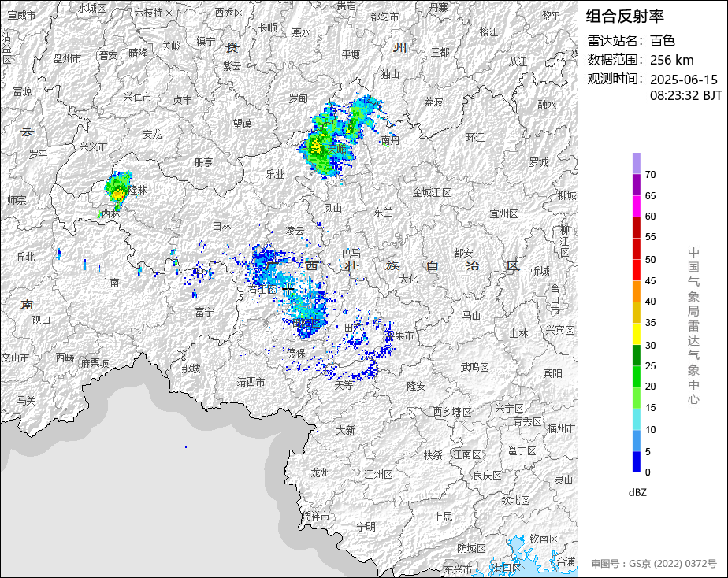728x578 pixels.
Task: Click the 望谟 map label
Action: point(243,124)
